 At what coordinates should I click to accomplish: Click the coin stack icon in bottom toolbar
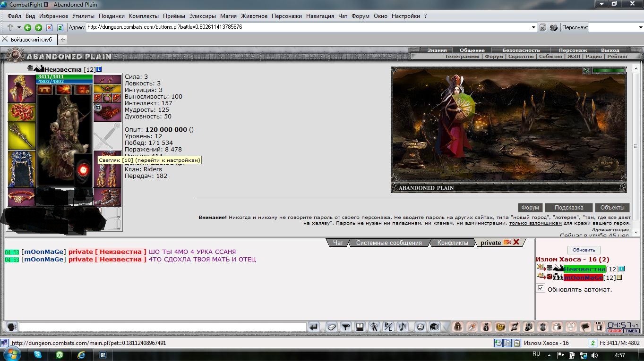tap(500, 327)
